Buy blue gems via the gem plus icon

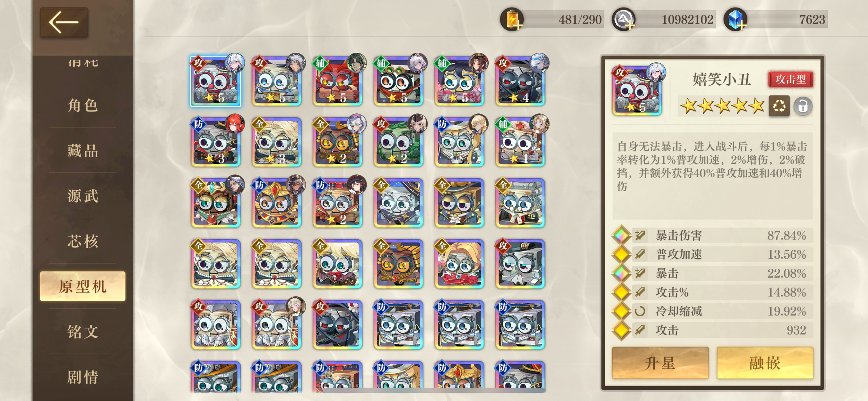pyautogui.click(x=735, y=20)
